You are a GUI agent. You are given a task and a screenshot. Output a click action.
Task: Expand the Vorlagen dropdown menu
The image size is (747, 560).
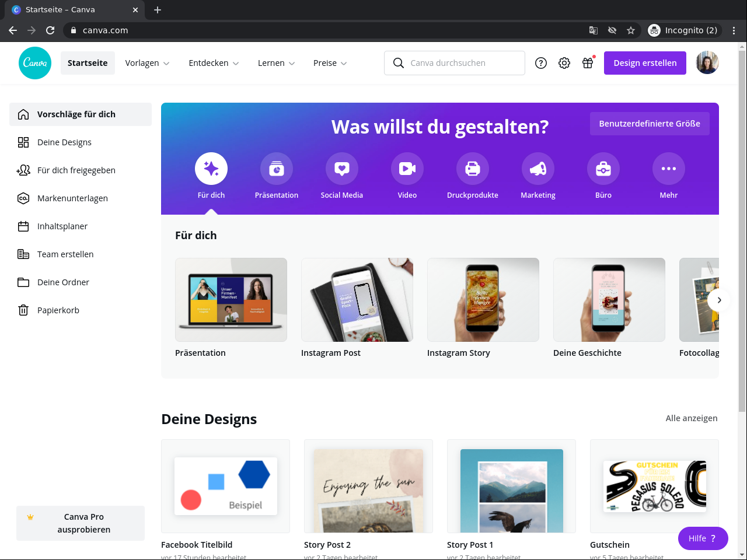coord(147,63)
